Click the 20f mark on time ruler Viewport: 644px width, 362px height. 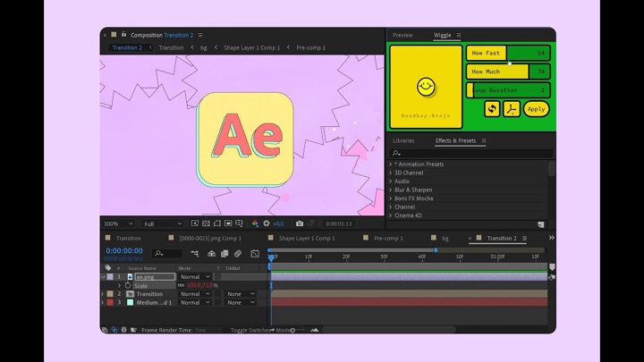tap(346, 257)
